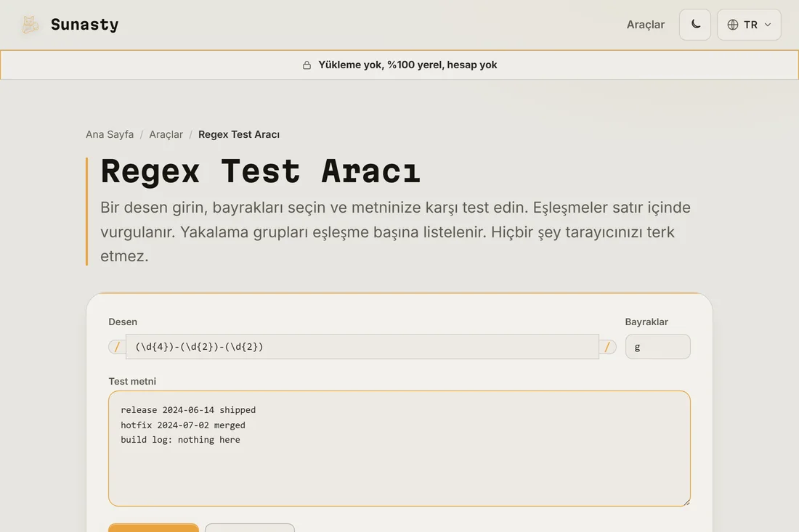Open the Araçlar breadcrumb link
The width and height of the screenshot is (799, 532).
[x=166, y=134]
